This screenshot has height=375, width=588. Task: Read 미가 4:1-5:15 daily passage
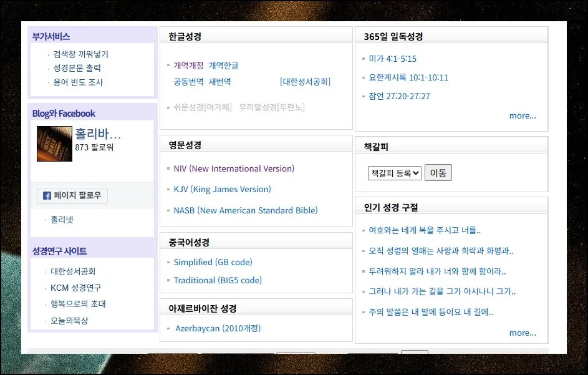392,59
